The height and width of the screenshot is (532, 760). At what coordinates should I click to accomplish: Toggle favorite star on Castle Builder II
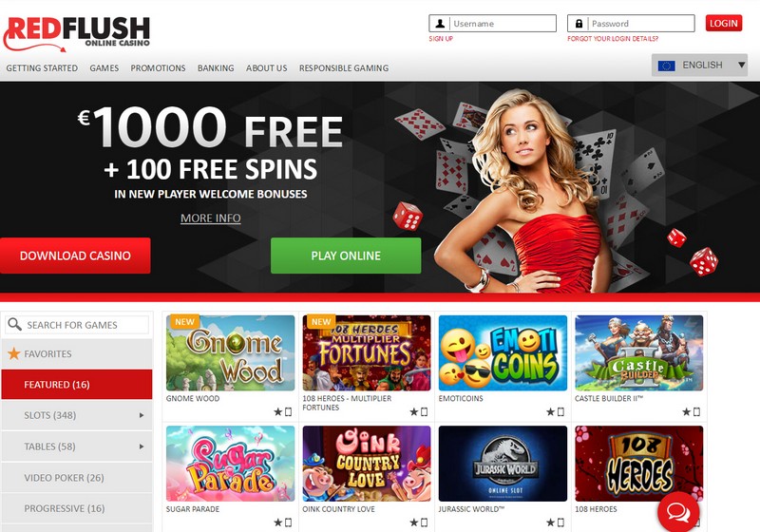[x=686, y=412]
